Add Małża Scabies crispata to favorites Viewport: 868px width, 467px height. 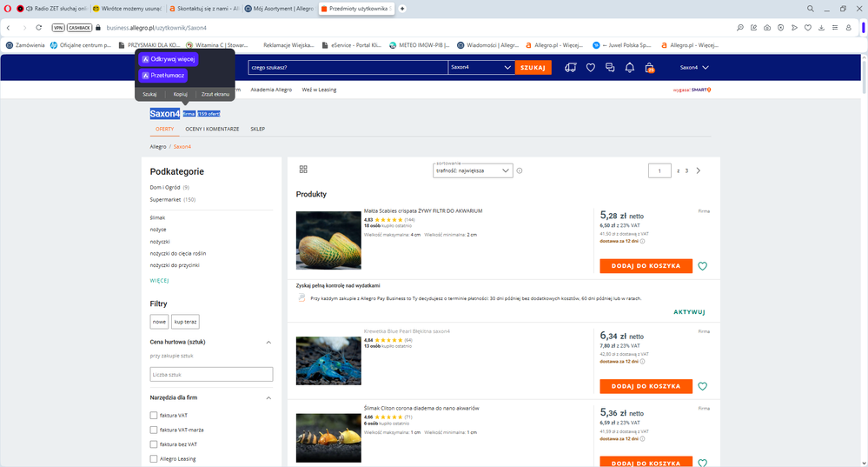702,266
